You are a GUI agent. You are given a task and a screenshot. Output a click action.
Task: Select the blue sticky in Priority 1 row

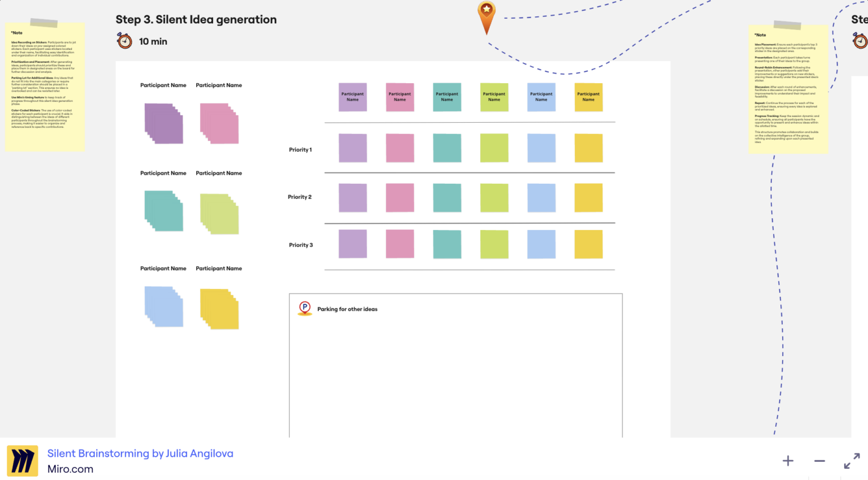pos(541,148)
